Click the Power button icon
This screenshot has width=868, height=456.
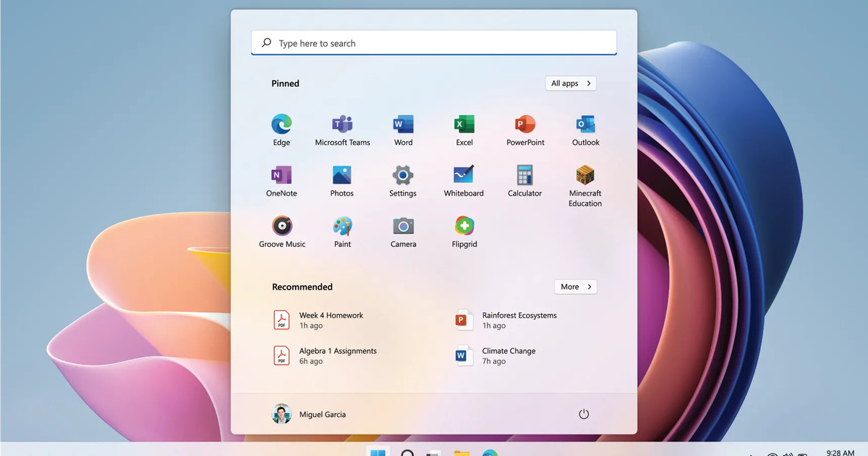pyautogui.click(x=584, y=414)
